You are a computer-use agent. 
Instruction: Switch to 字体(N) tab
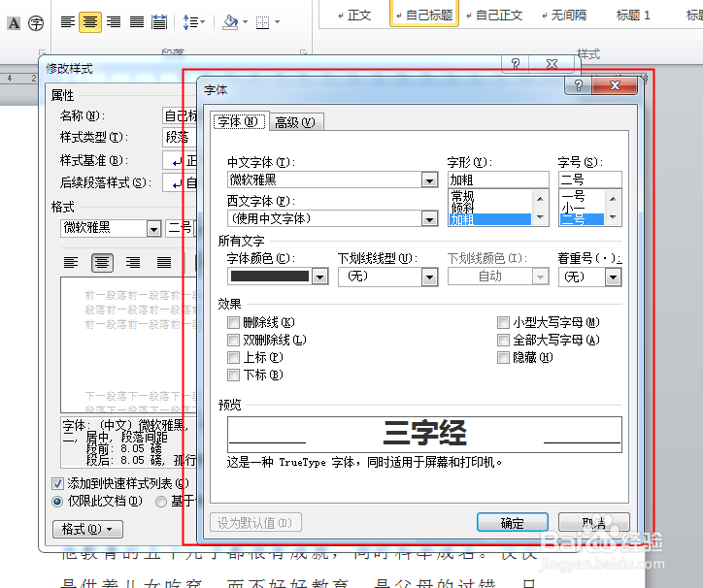click(x=240, y=122)
